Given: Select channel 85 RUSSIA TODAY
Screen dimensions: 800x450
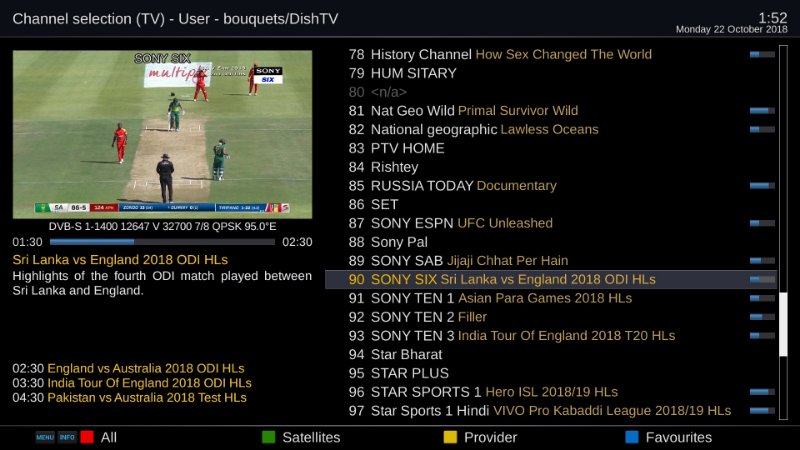Looking at the screenshot, I should 551,186.
